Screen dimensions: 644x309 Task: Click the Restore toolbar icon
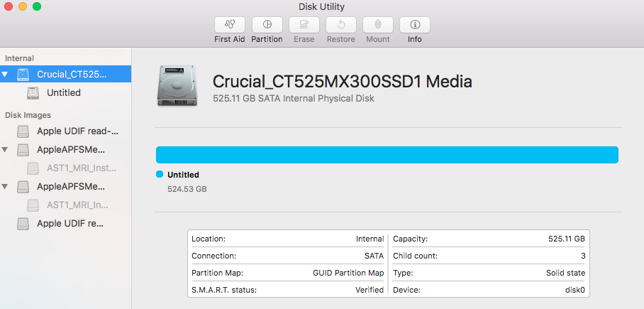341,25
